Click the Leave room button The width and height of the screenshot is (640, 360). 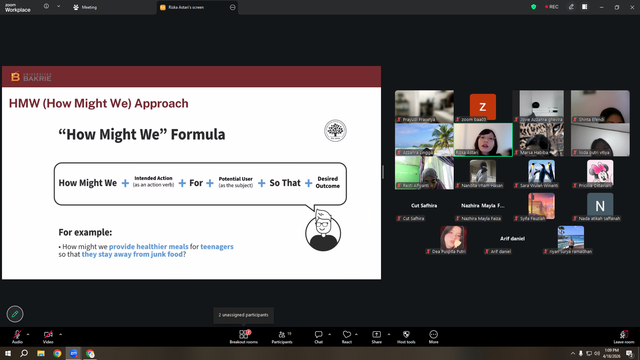pyautogui.click(x=624, y=337)
